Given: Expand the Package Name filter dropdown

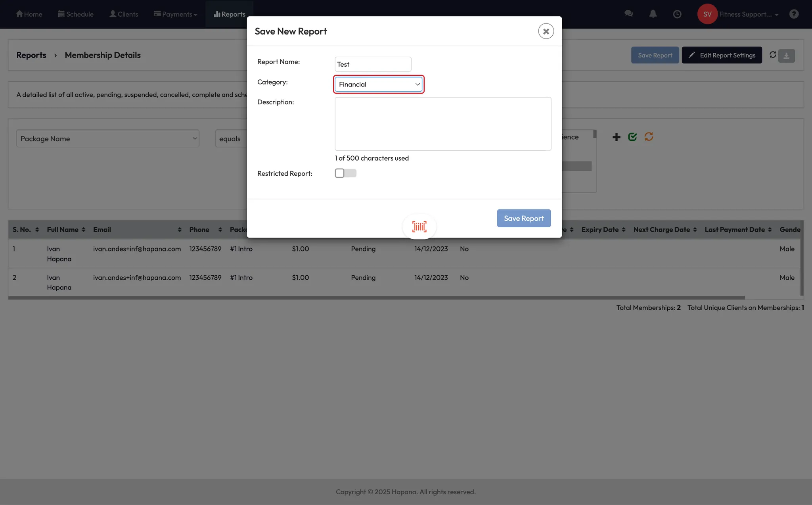Looking at the screenshot, I should (108, 139).
